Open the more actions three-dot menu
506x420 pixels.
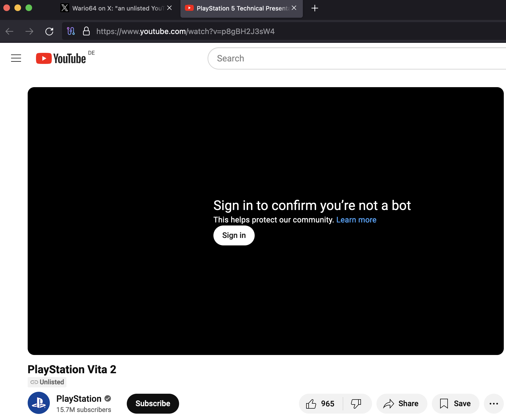494,404
